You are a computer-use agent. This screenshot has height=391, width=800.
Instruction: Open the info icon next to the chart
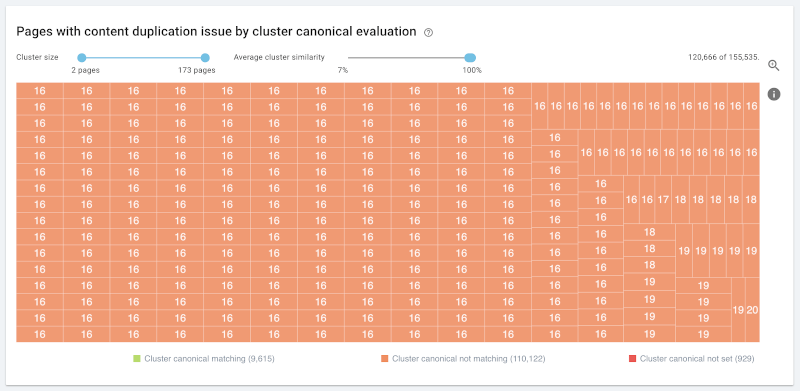point(773,94)
